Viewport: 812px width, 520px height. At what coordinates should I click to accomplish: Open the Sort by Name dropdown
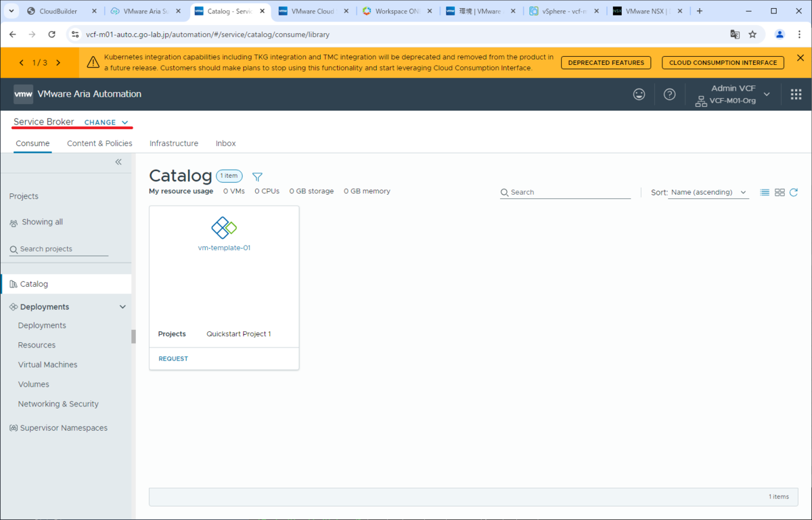(x=708, y=193)
